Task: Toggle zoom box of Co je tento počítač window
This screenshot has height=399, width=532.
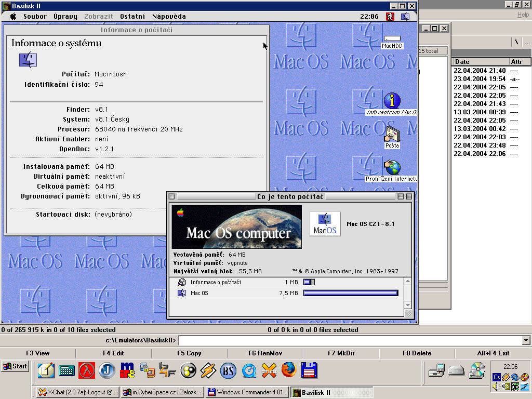Action: point(401,197)
